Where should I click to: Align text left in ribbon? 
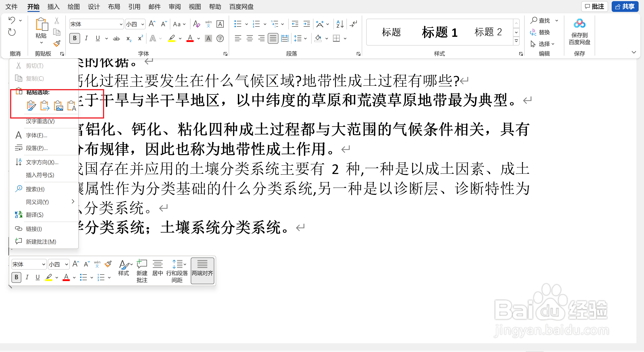tap(238, 38)
